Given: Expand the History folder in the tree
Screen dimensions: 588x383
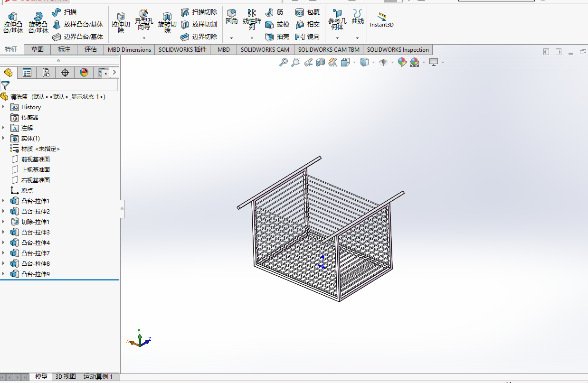Looking at the screenshot, I should [3, 107].
